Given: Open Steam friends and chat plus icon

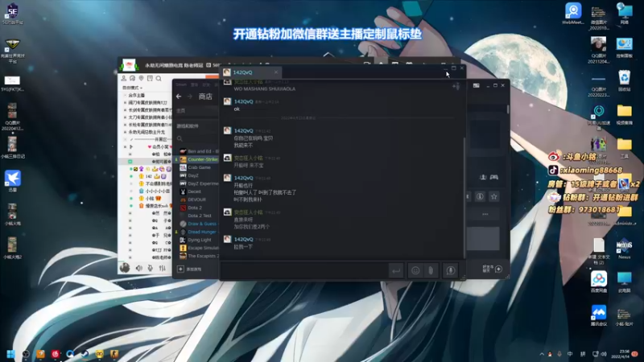Looking at the screenshot, I should (x=498, y=269).
